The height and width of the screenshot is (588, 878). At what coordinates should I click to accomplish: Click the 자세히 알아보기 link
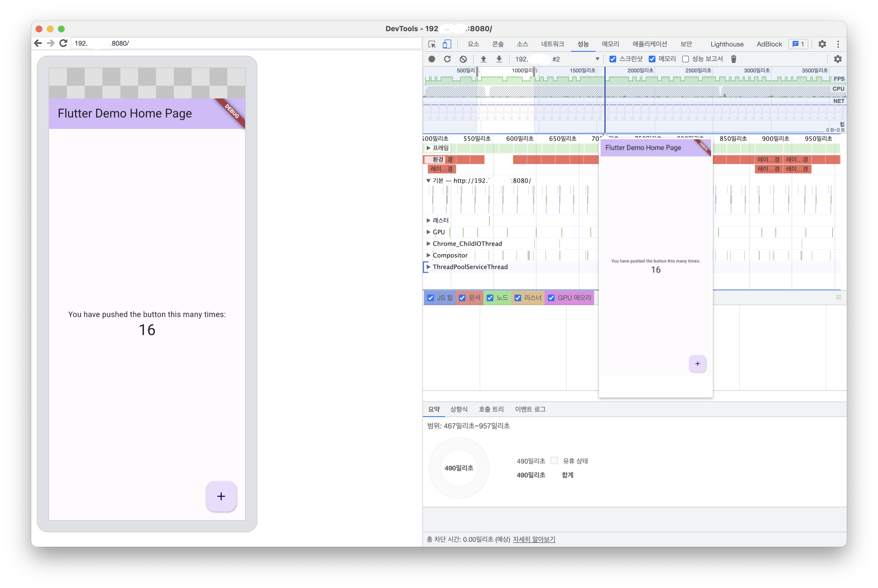click(533, 539)
